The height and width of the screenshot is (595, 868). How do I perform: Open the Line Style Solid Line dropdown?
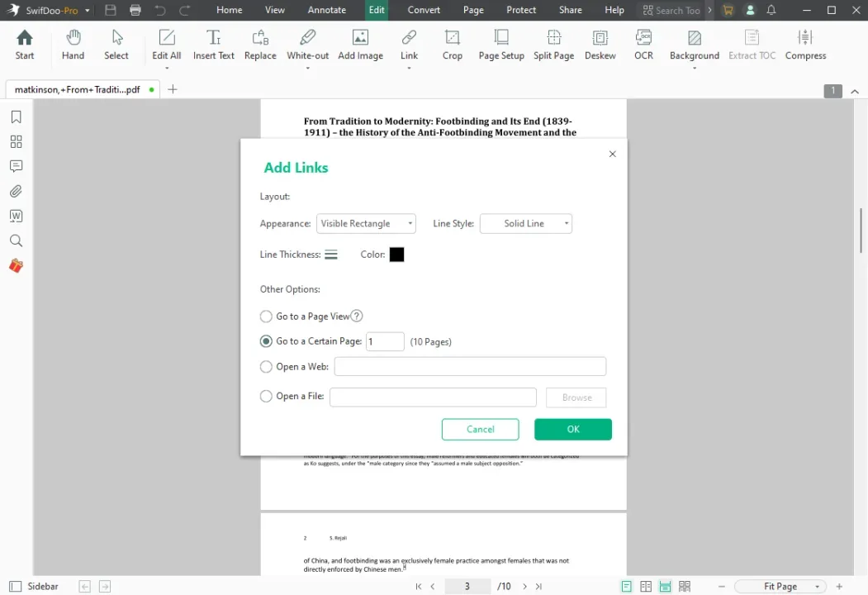pos(526,224)
